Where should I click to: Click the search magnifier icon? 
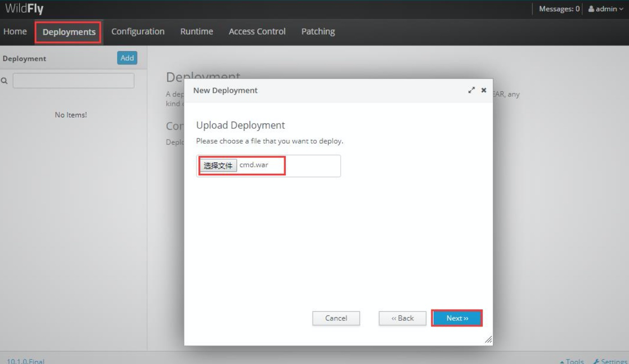click(x=5, y=81)
